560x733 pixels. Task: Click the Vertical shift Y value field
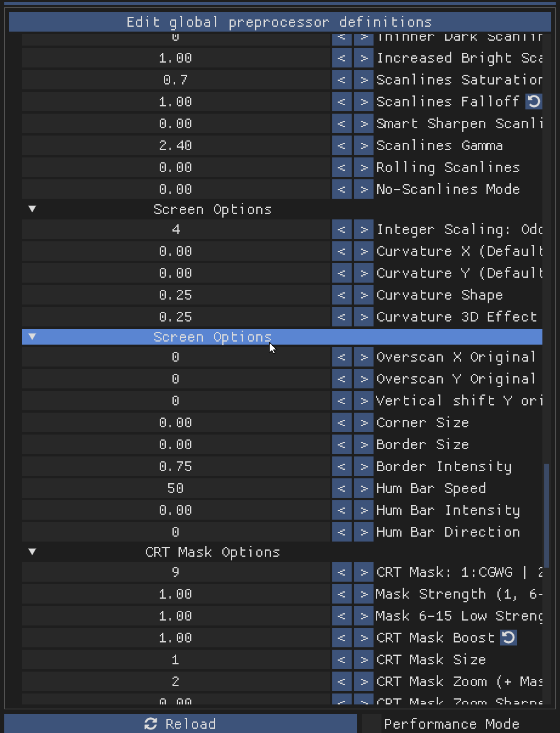pos(176,401)
